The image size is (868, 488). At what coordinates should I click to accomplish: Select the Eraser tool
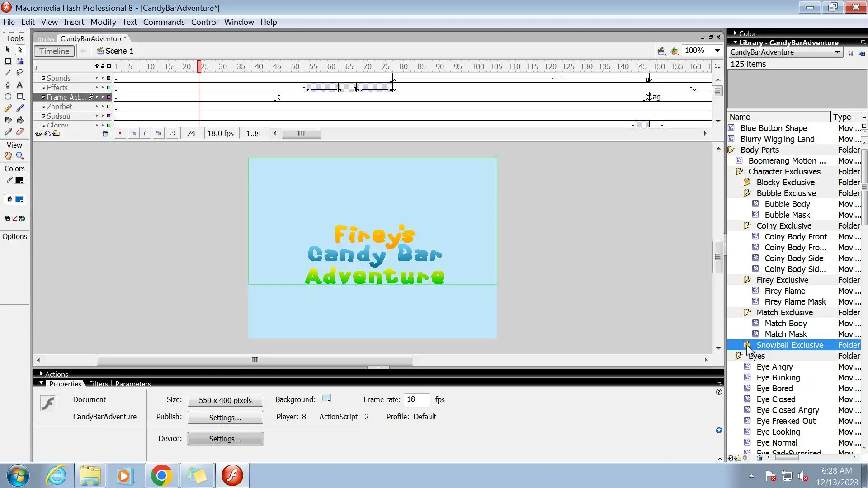pyautogui.click(x=20, y=132)
